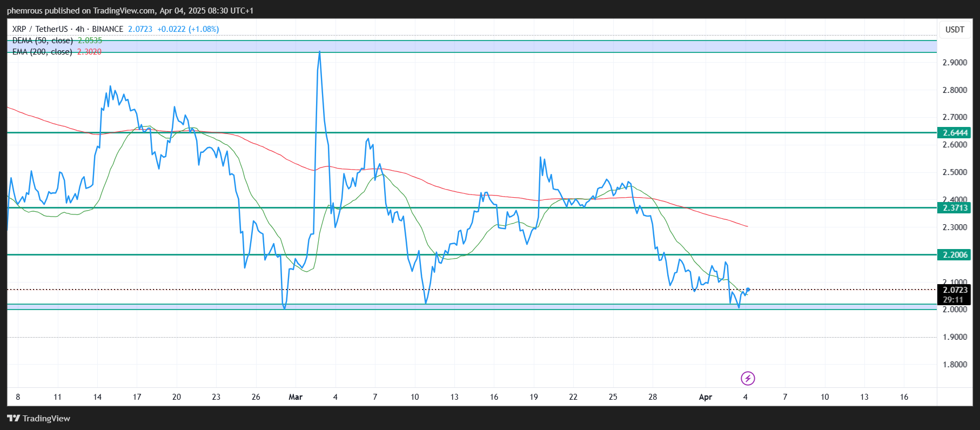Select the 2.2006 green price label
The height and width of the screenshot is (430, 980).
pos(955,255)
